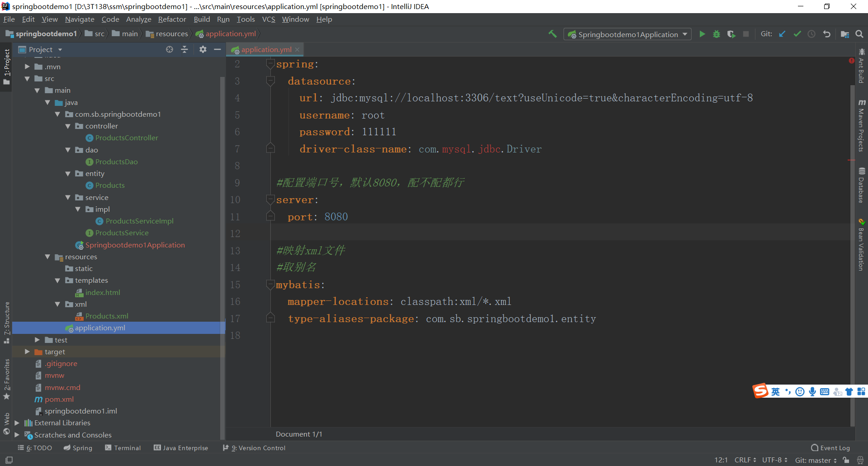Open the Springbootdemo1Application run configuration dropdown
The image size is (868, 466).
click(x=627, y=34)
